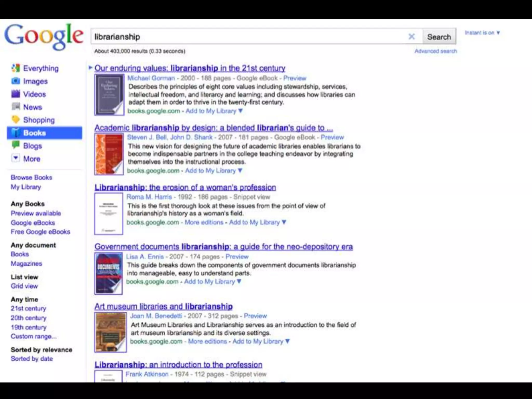The image size is (532, 399).
Task: Open Librarianship: an introduction to the profession
Action: (x=178, y=365)
